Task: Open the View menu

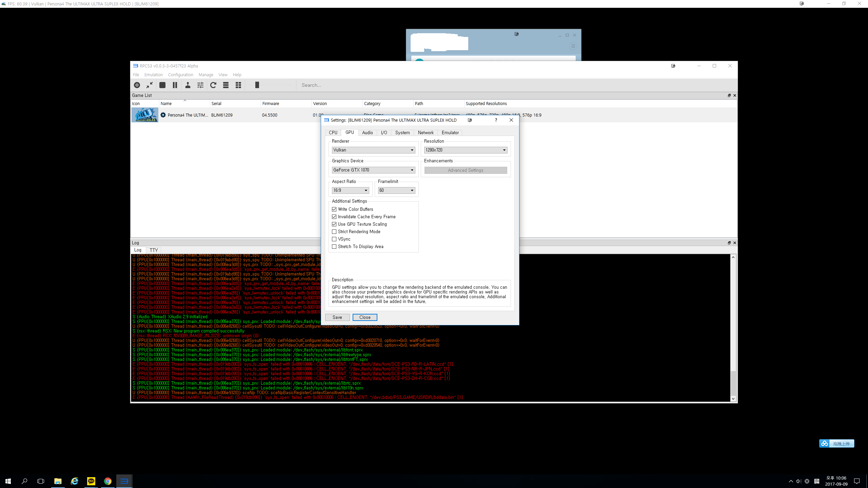Action: [x=223, y=75]
